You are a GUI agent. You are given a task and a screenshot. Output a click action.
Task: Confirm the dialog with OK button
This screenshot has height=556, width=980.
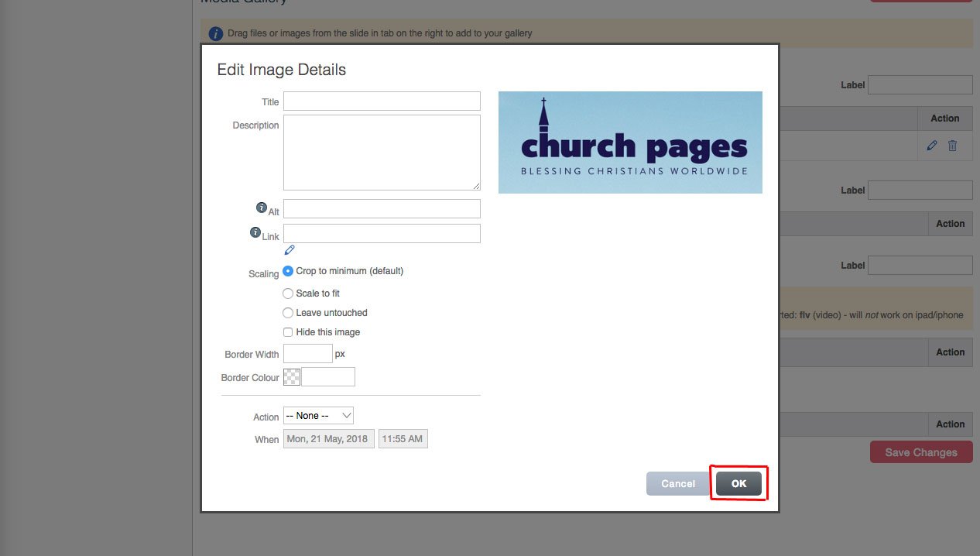click(738, 483)
